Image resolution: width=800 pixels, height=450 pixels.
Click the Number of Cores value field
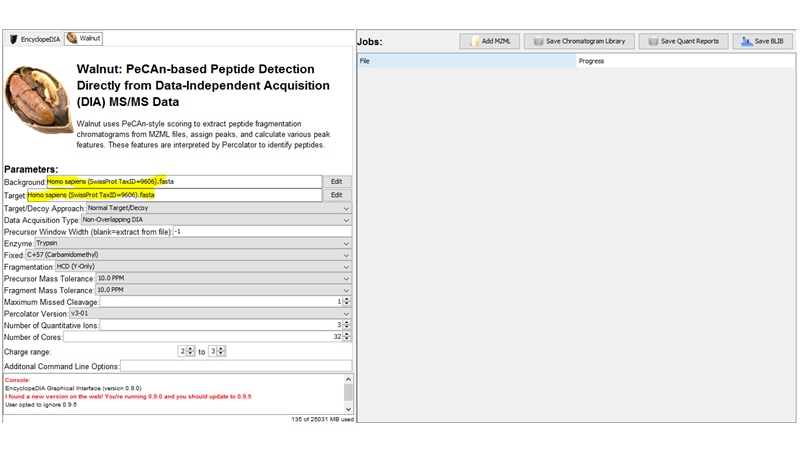203,337
